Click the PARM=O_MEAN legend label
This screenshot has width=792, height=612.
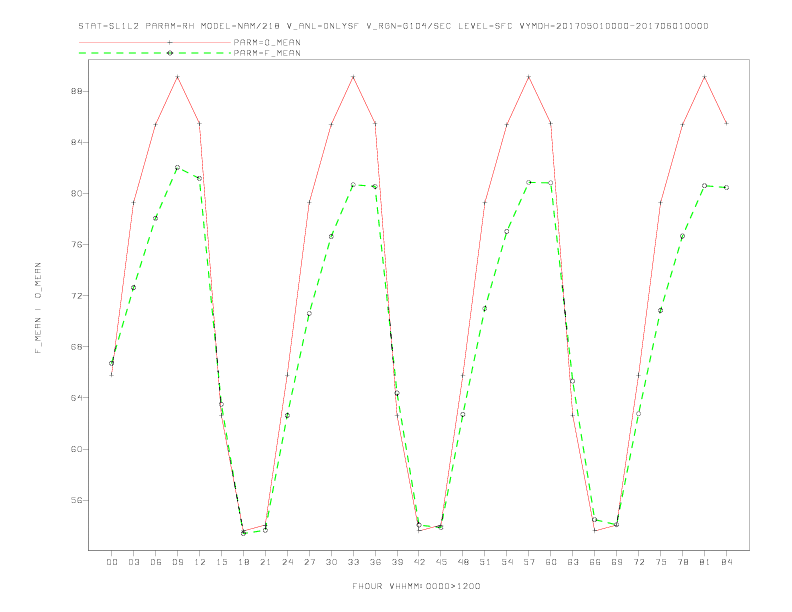pos(267,42)
